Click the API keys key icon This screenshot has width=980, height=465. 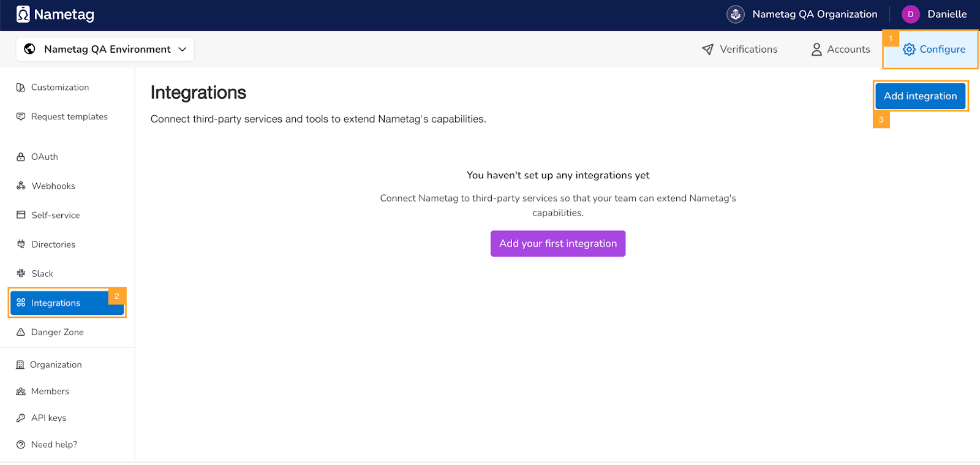click(x=21, y=418)
